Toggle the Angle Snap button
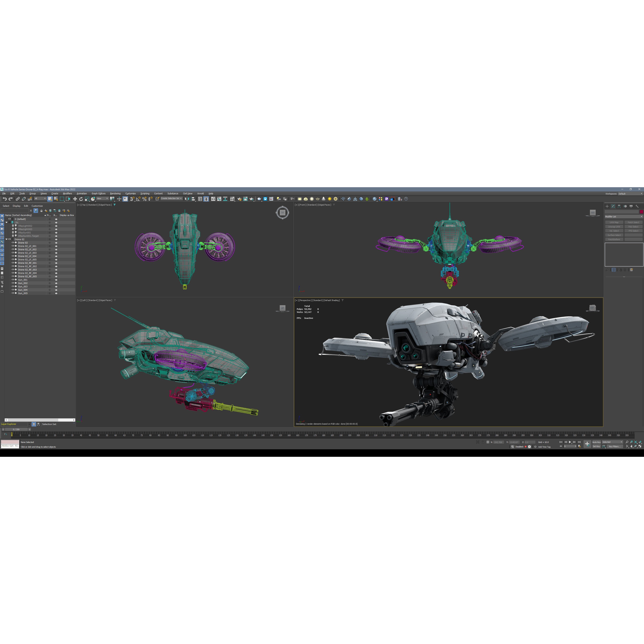 pyautogui.click(x=138, y=199)
